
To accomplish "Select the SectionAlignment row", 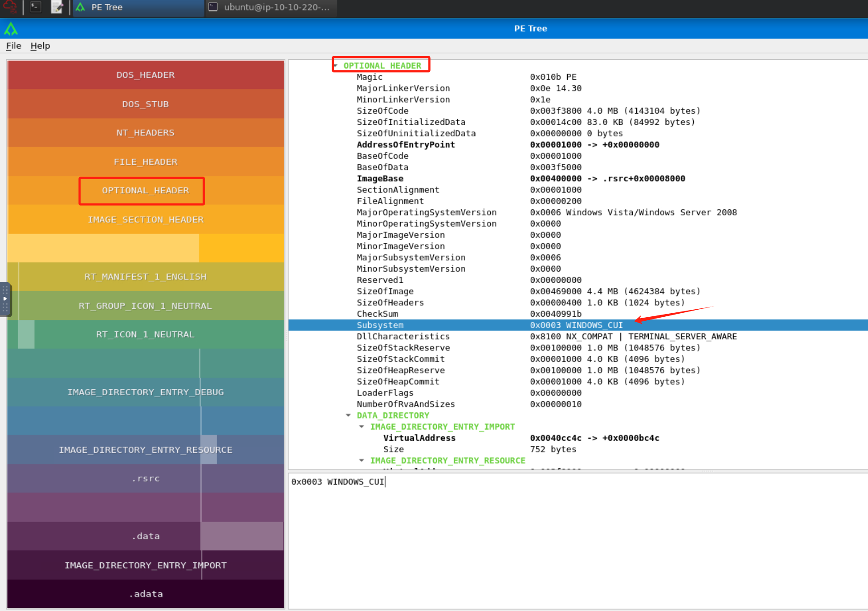I will 578,190.
